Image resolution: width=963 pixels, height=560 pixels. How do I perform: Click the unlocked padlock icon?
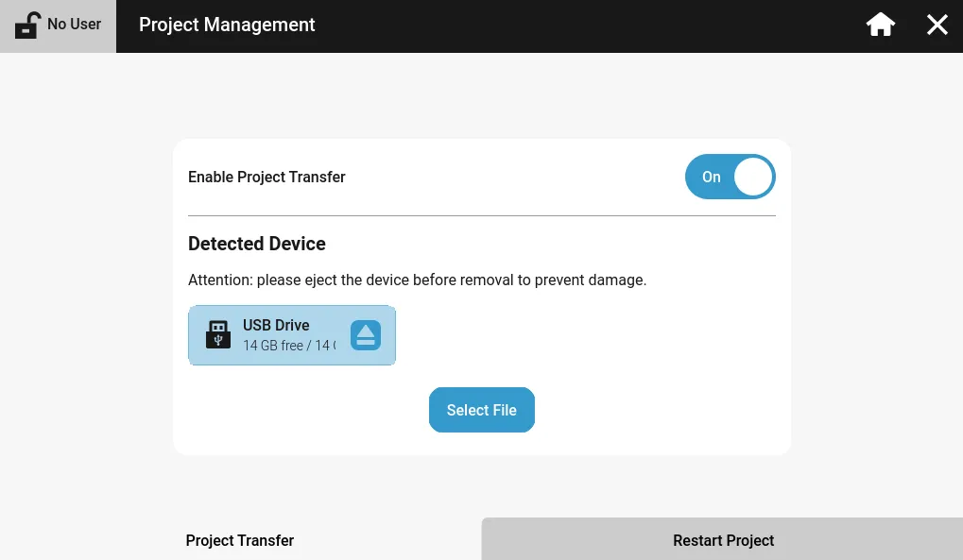[x=28, y=25]
